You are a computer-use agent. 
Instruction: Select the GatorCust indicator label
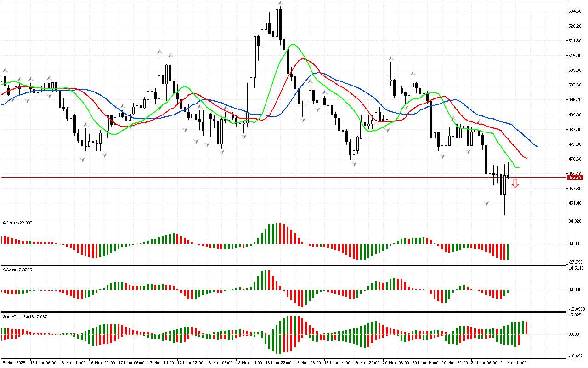(x=25, y=316)
